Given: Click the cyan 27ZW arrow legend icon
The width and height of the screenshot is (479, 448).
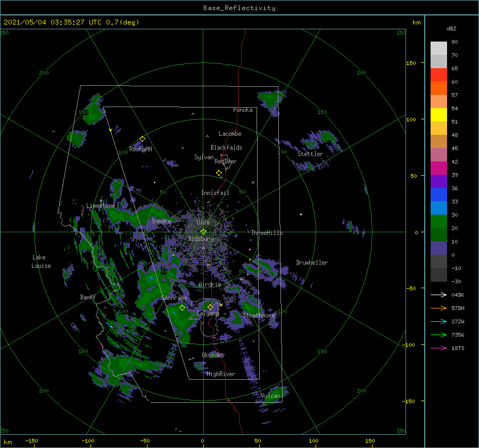Looking at the screenshot, I should [439, 321].
